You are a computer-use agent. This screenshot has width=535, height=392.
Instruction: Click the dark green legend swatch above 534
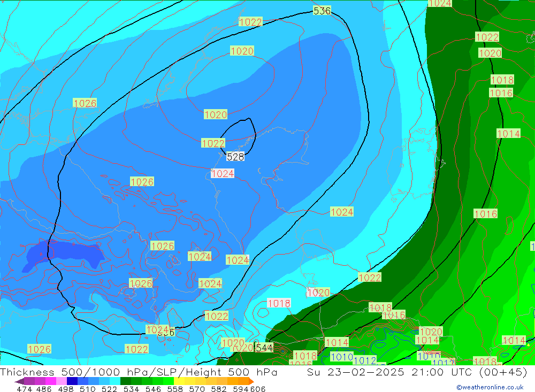coord(126,381)
